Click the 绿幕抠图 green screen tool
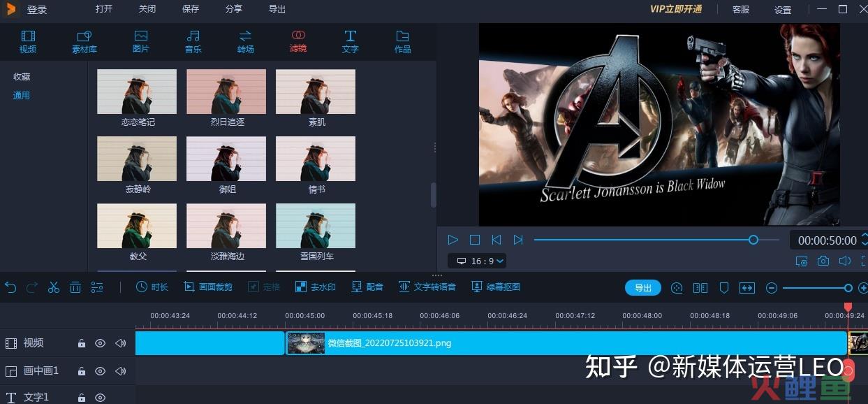Screen dimensions: 868x404 pos(496,287)
